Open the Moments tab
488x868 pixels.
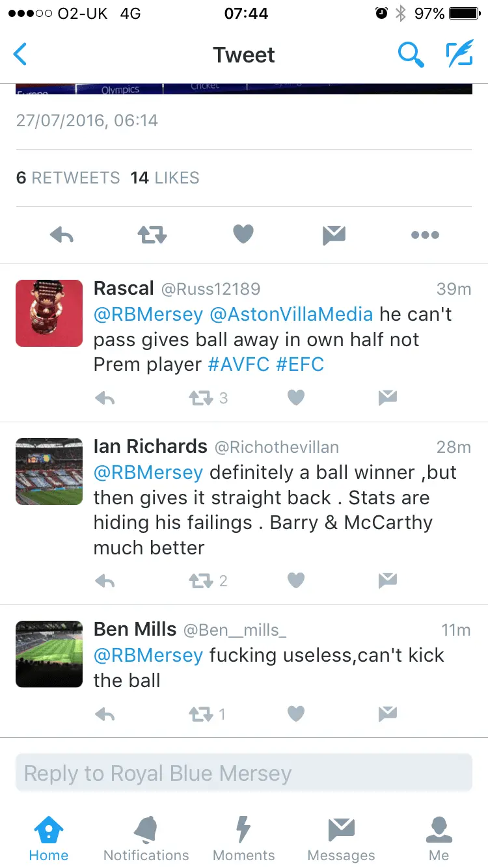click(244, 839)
